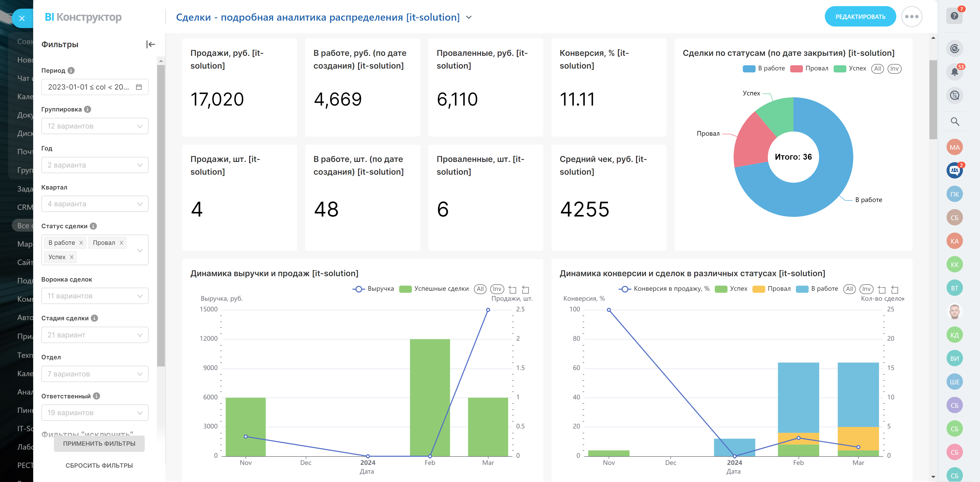This screenshot has height=482, width=980.
Task: Expand the Группировка dropdown
Action: pos(95,126)
